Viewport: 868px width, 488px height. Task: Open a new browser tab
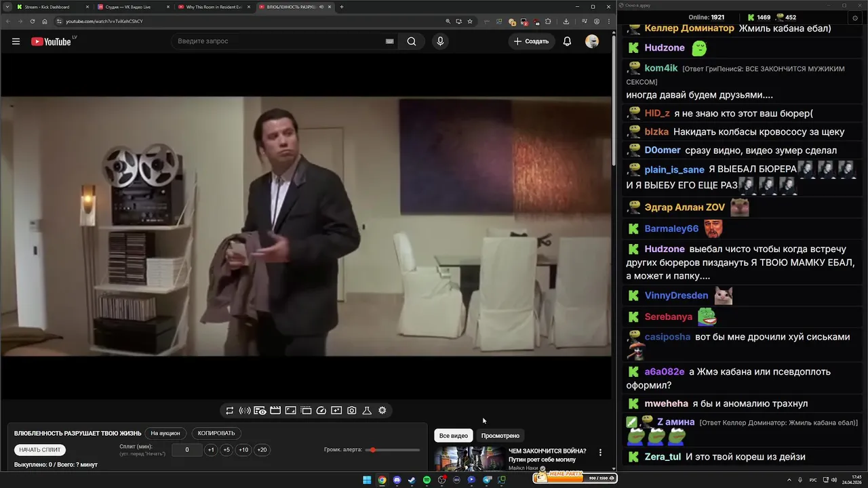pyautogui.click(x=341, y=7)
